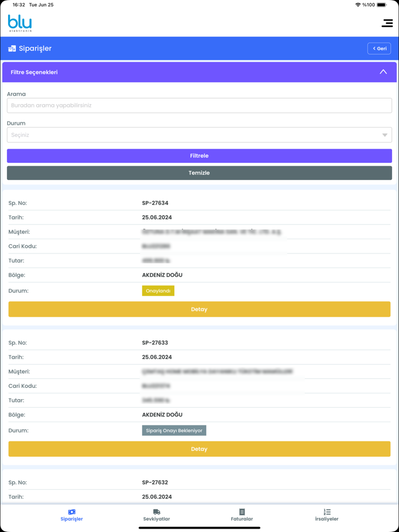Image resolution: width=399 pixels, height=532 pixels.
Task: Tap the battery status icon
Action: 382,5
